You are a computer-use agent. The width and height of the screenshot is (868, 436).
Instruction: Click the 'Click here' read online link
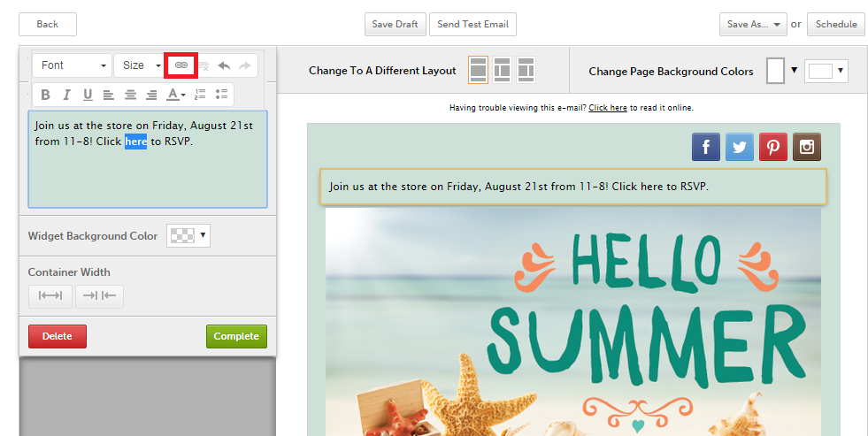607,108
